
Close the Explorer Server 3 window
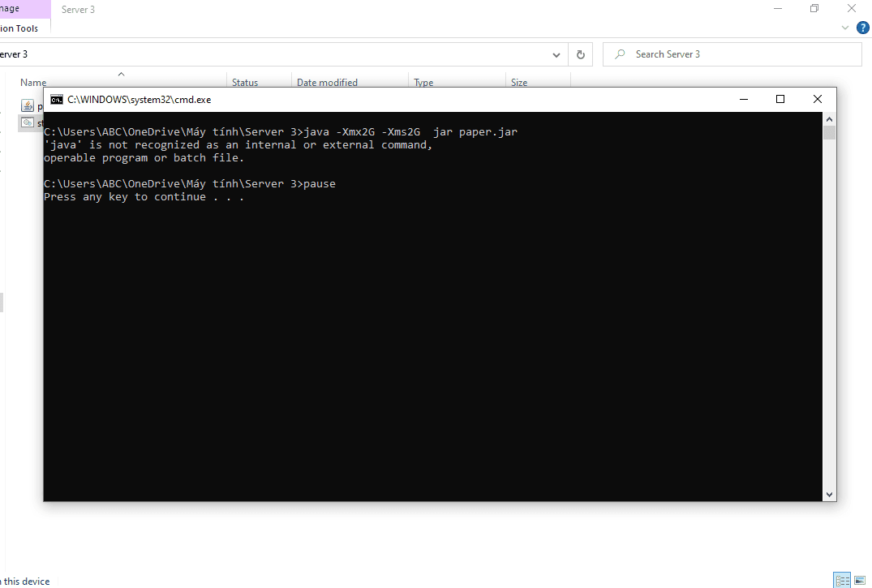click(x=852, y=8)
